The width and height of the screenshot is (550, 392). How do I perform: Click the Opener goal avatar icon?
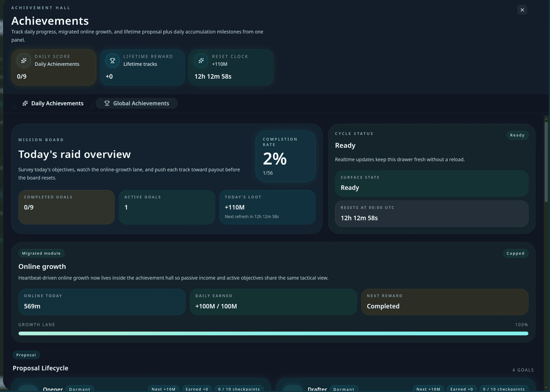pyautogui.click(x=28, y=389)
